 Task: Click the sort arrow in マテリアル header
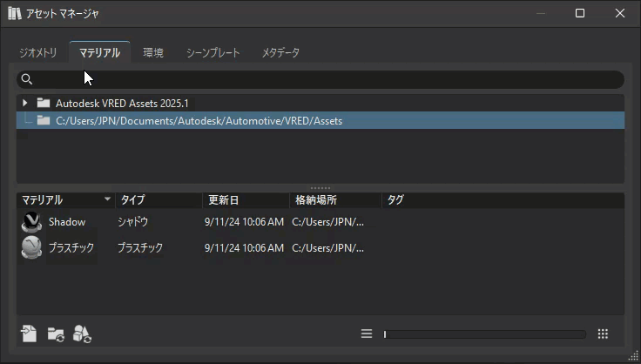(107, 199)
